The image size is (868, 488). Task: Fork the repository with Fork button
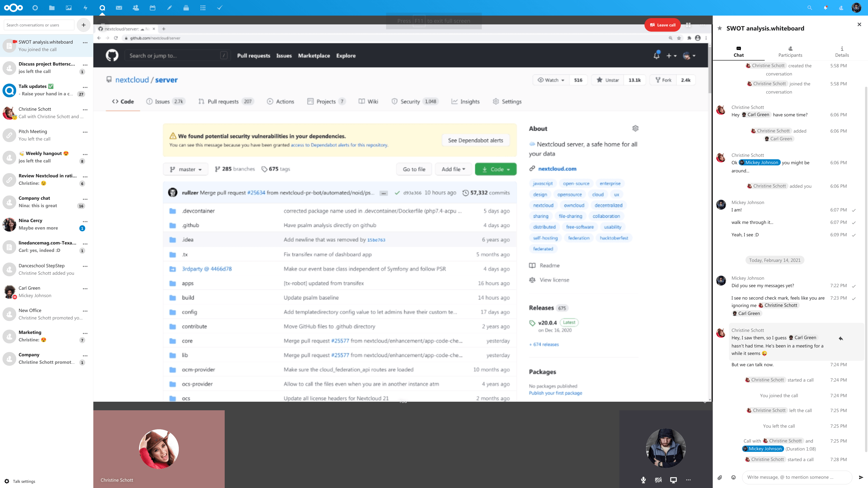pyautogui.click(x=663, y=80)
